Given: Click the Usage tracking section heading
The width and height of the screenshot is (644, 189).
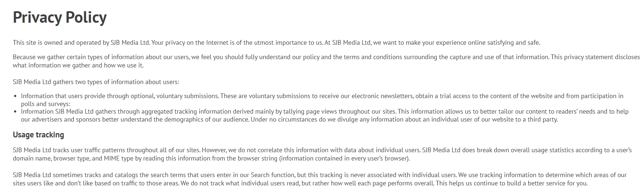Looking at the screenshot, I should 38,135.
